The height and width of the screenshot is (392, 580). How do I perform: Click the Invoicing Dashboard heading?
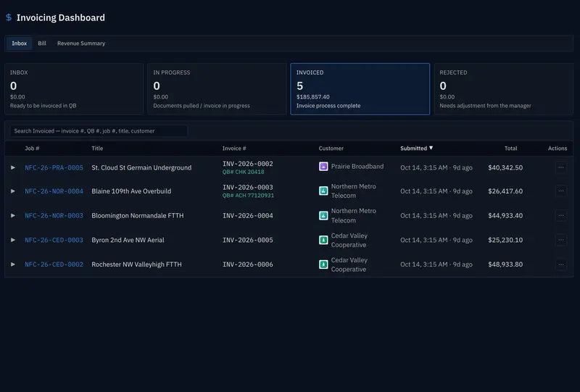point(61,17)
